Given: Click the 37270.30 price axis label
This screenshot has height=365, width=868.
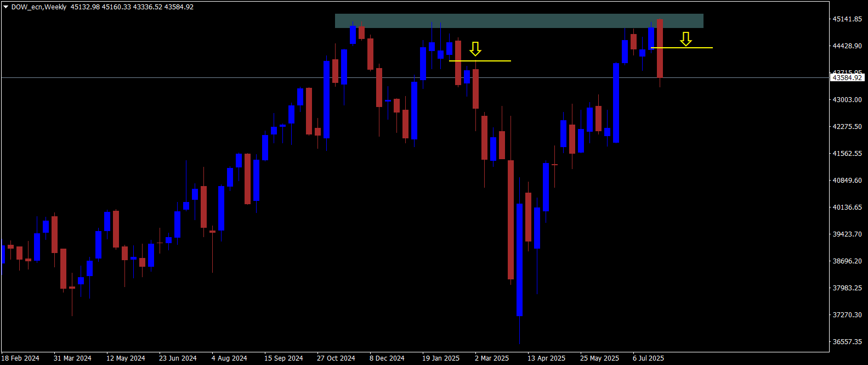Looking at the screenshot, I should [847, 315].
